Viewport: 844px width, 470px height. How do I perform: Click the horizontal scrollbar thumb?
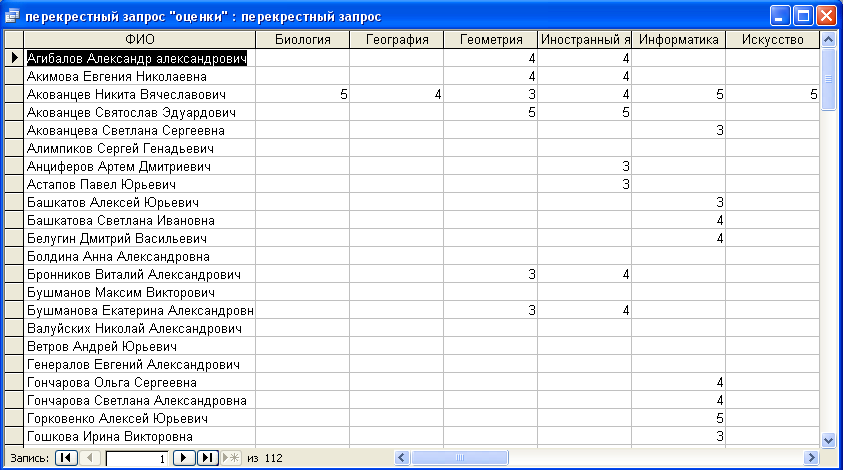[459, 458]
